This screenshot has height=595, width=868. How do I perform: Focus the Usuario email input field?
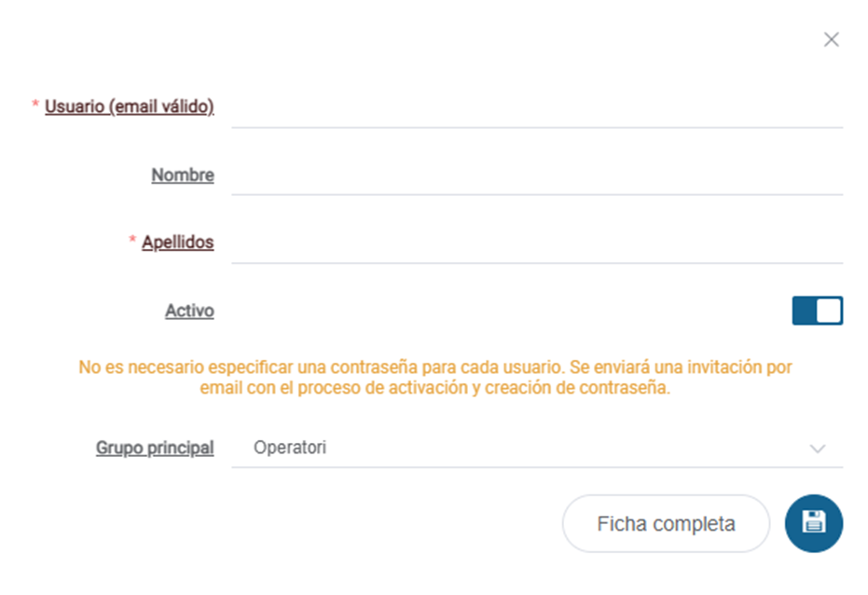click(x=537, y=107)
